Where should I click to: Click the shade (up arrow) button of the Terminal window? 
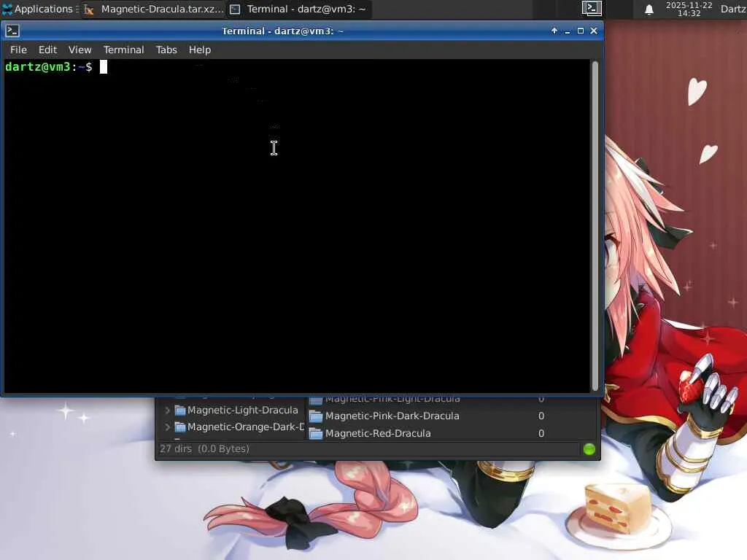point(554,31)
